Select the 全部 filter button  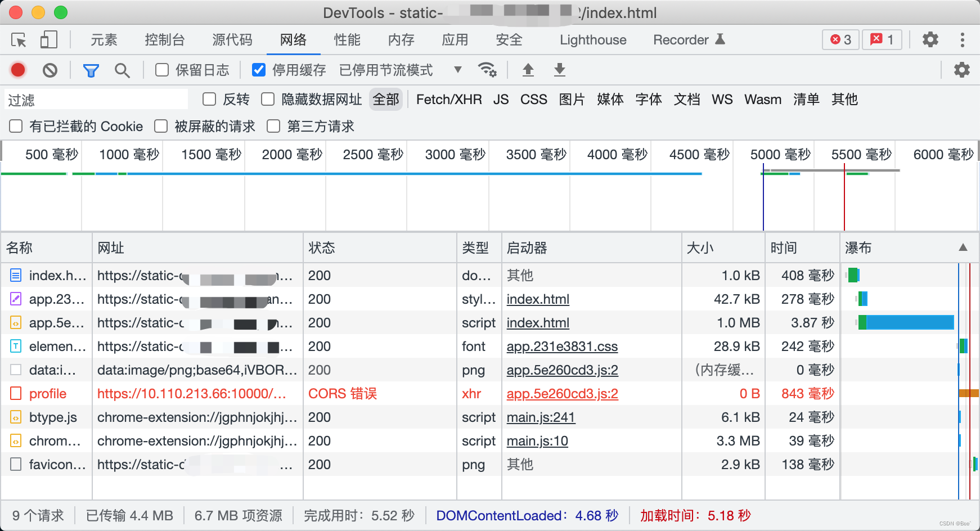tap(386, 100)
